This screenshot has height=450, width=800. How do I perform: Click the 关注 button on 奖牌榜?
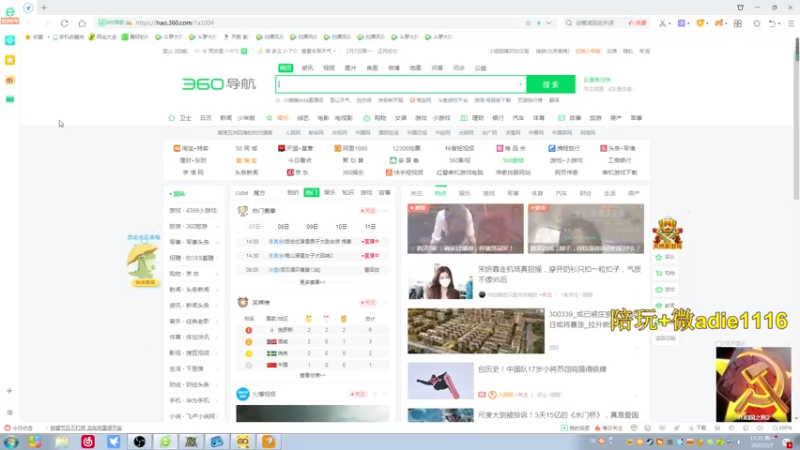coord(368,302)
